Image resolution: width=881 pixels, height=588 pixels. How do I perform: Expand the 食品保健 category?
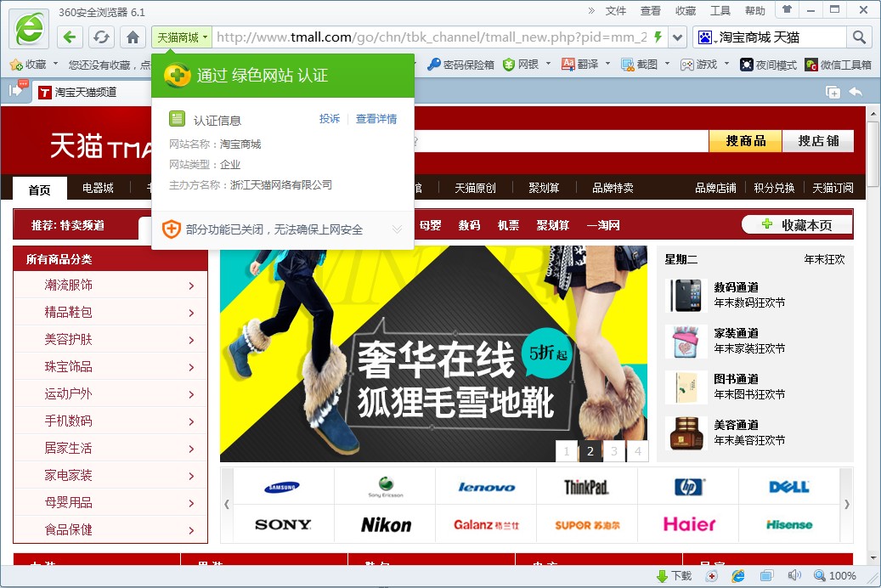pyautogui.click(x=110, y=529)
